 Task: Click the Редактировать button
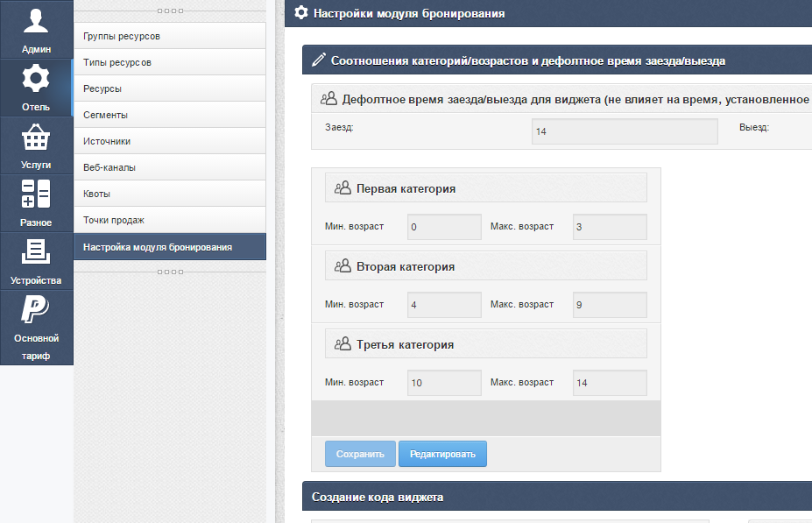tap(442, 454)
